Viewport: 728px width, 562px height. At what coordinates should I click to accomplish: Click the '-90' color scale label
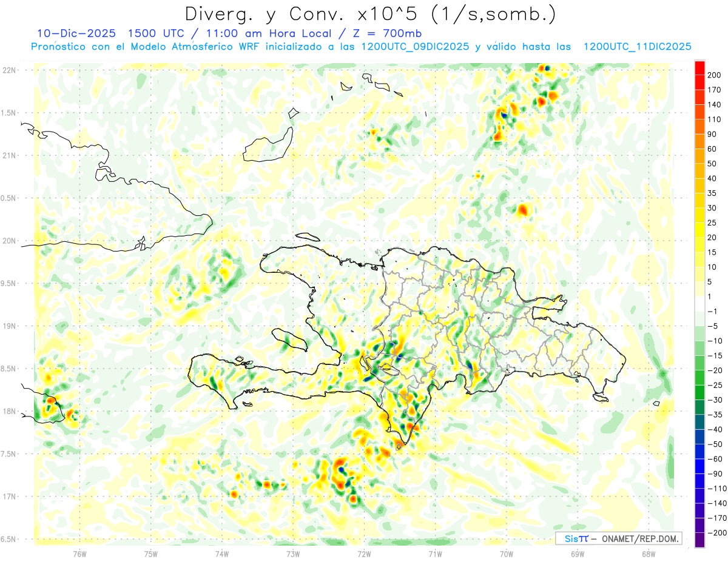pos(715,473)
